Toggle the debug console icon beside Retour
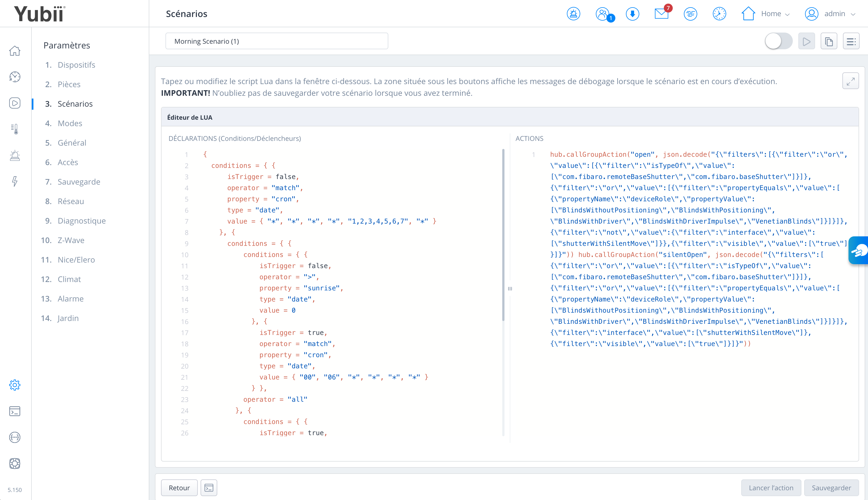 209,488
